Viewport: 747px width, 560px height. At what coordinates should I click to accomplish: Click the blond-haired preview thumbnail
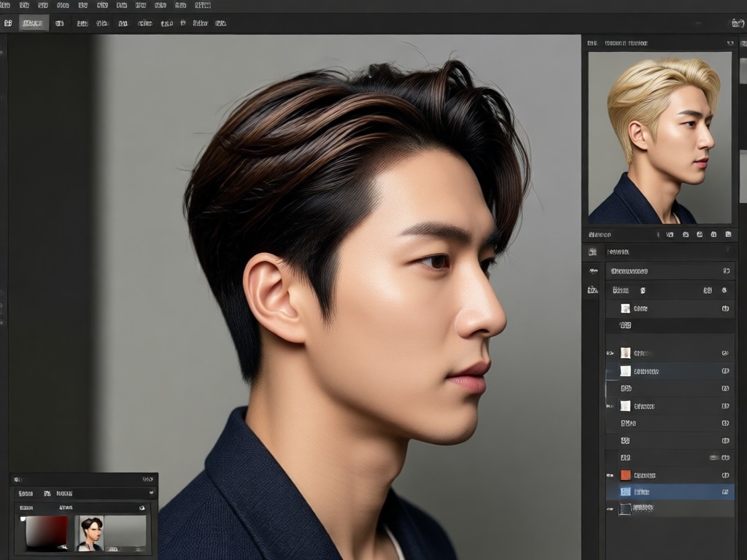tap(659, 138)
